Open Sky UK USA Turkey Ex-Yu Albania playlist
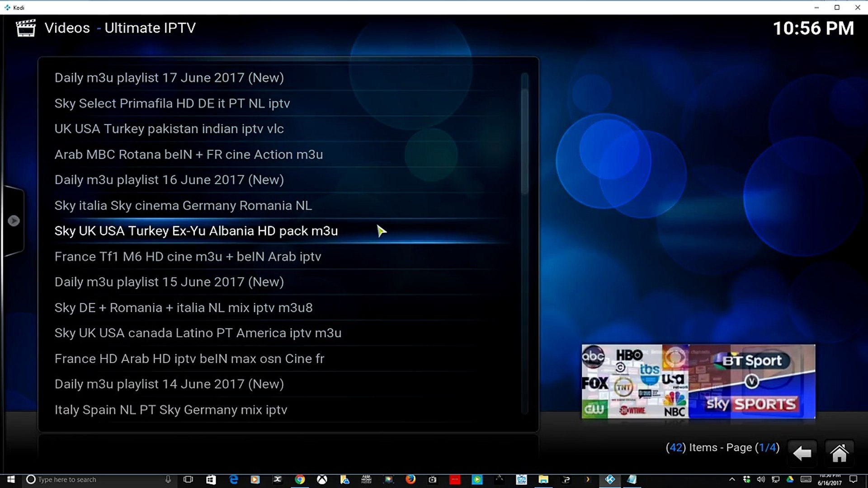 [x=196, y=231]
